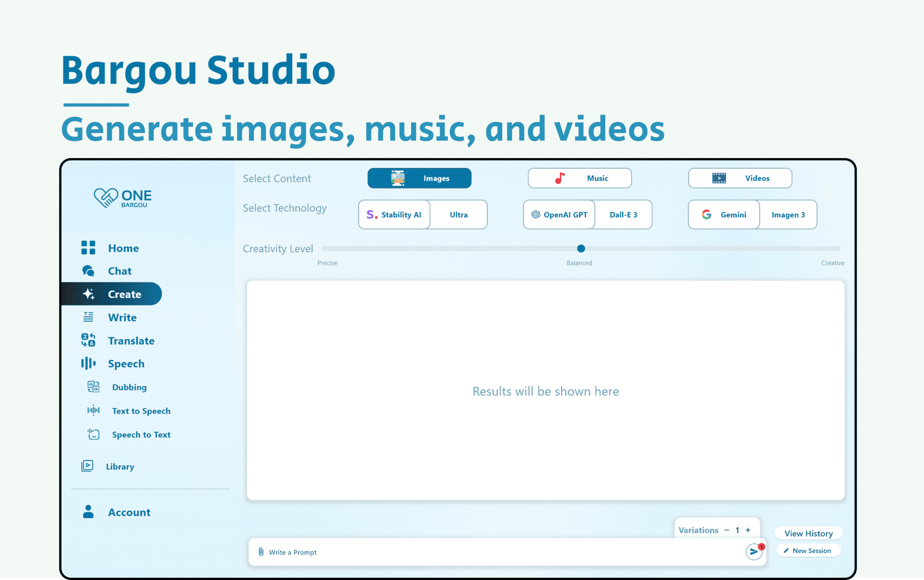Screen dimensions: 924x580
Task: Select Stability AI as the technology
Action: pyautogui.click(x=394, y=214)
